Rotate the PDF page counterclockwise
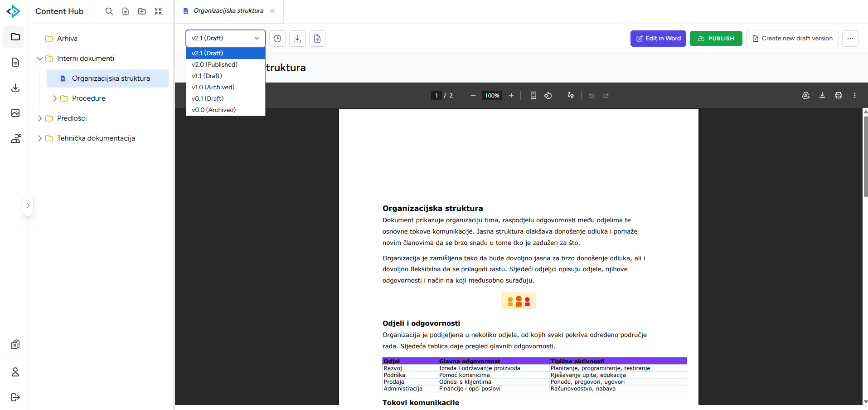 point(548,95)
